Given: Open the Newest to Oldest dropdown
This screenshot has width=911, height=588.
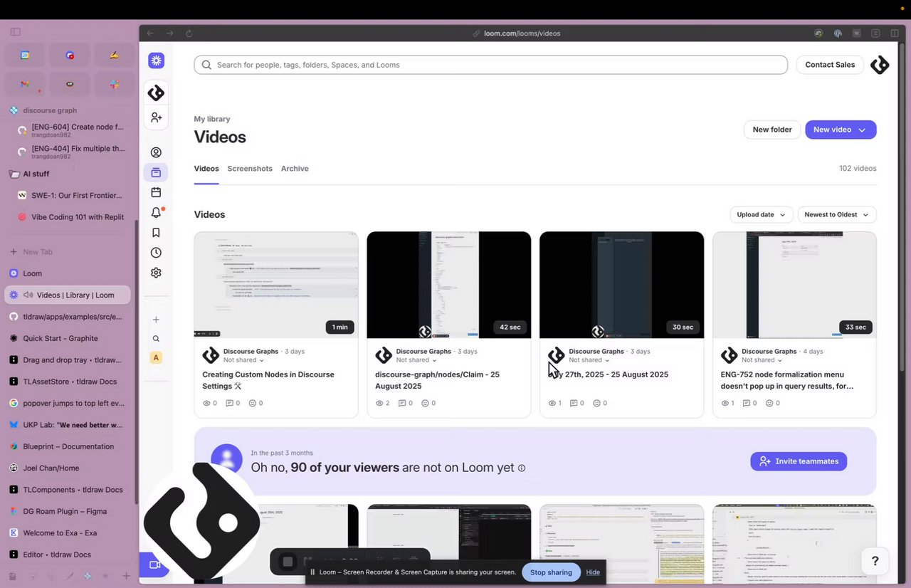Looking at the screenshot, I should pos(837,214).
